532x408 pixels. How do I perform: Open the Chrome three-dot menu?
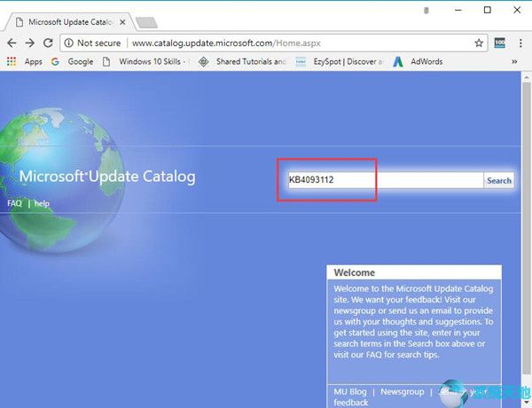(x=520, y=43)
